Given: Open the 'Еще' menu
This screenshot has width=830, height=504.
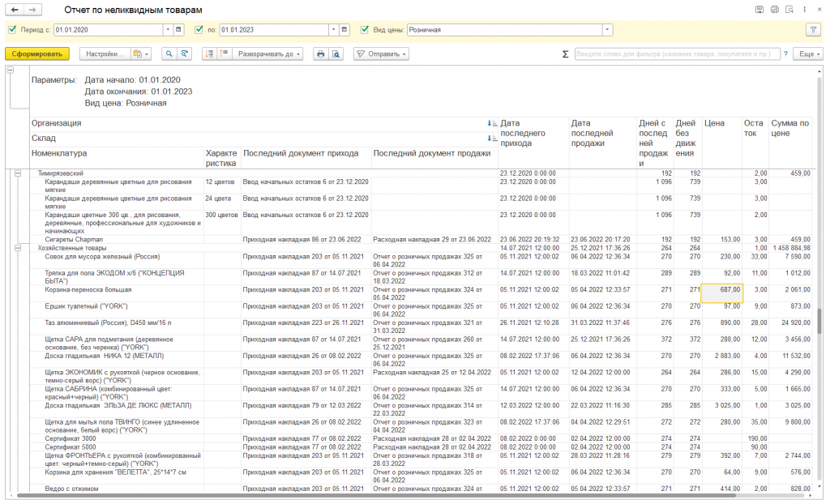Looking at the screenshot, I should pos(806,53).
